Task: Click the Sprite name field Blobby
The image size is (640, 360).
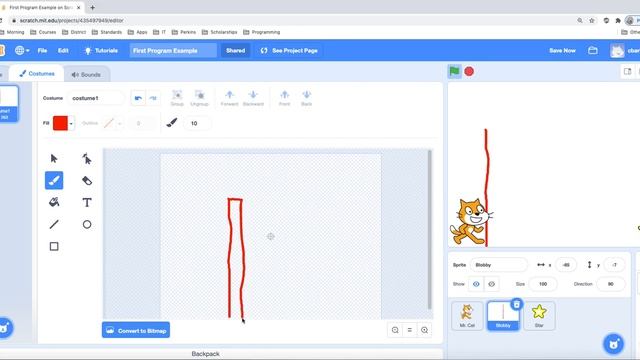Action: point(499,265)
